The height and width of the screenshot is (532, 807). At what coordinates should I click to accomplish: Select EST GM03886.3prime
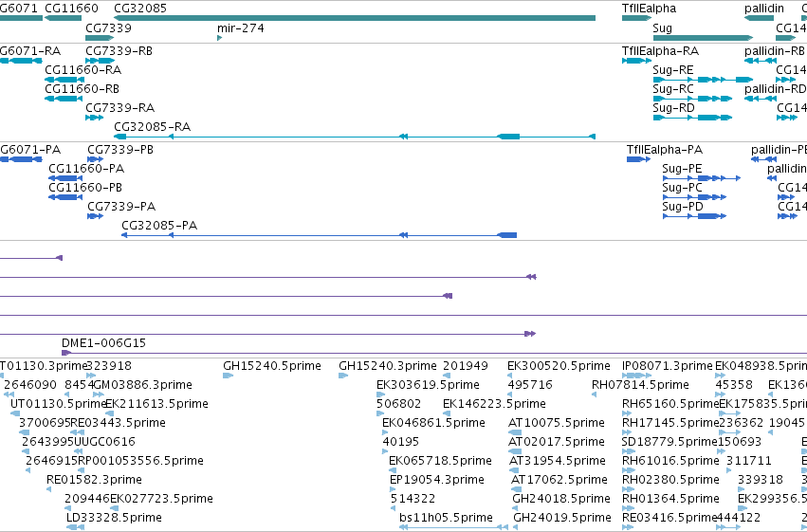(142, 385)
